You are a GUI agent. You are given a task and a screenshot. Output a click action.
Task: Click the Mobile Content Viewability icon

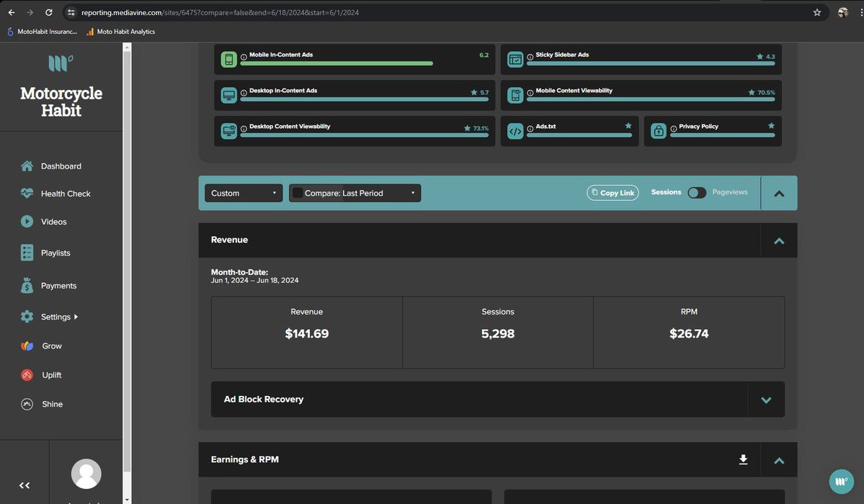point(515,95)
